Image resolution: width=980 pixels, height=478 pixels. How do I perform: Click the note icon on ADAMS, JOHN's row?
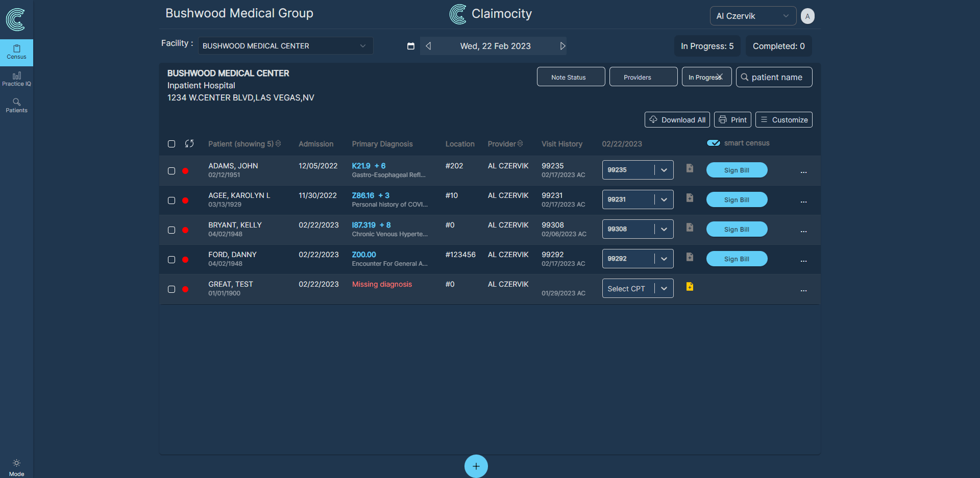[690, 168]
